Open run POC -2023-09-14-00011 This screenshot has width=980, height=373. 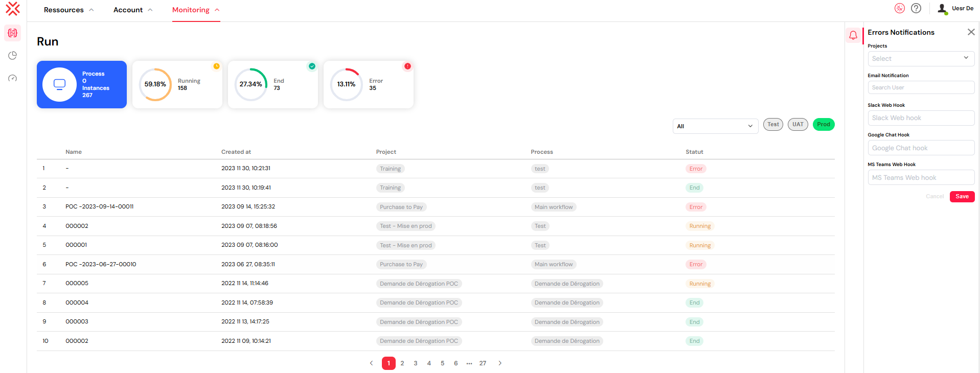100,206
